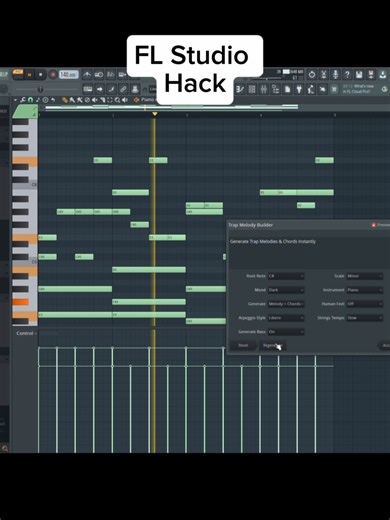
Task: Click the orange magnifier icon at bottom left
Action: point(5,448)
